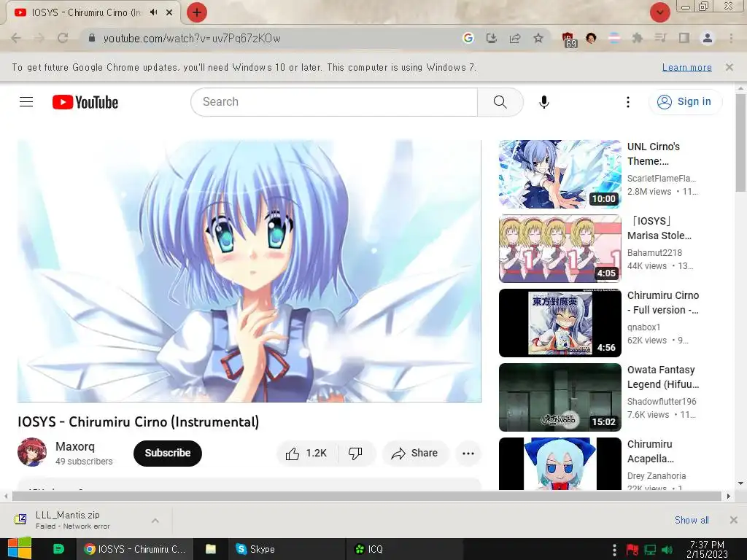Go to YouTube home via logo
Image resolution: width=747 pixels, height=560 pixels.
pyautogui.click(x=85, y=102)
